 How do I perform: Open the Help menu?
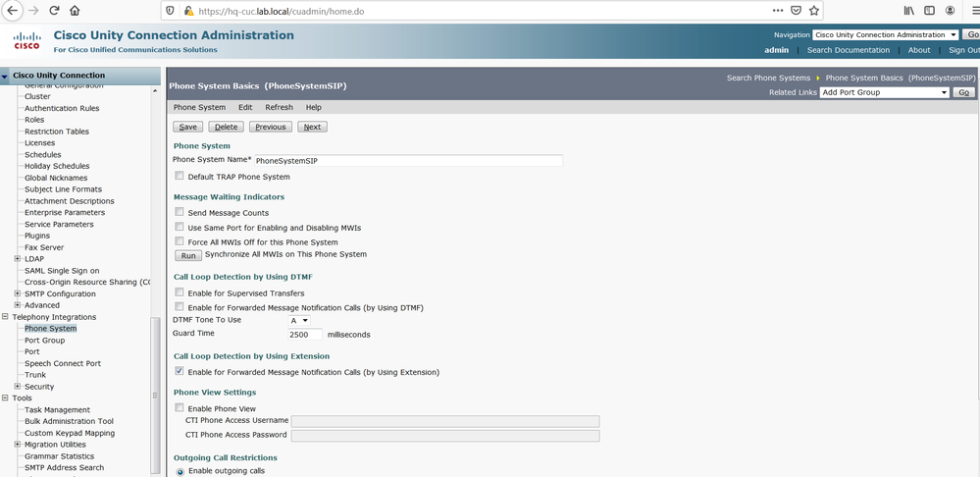pyautogui.click(x=314, y=108)
